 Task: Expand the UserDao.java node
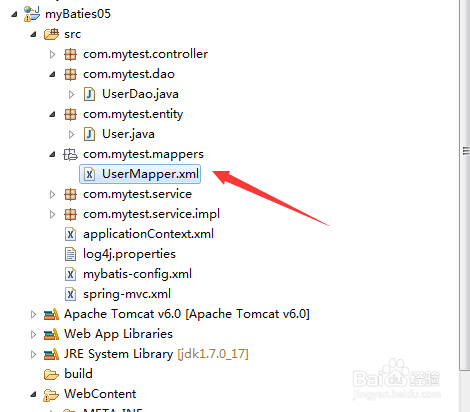(x=71, y=94)
